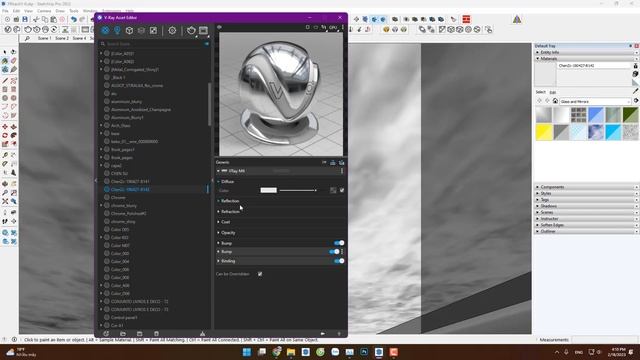
Task: Switch to Select tab in Materials panel
Action: (x=540, y=92)
